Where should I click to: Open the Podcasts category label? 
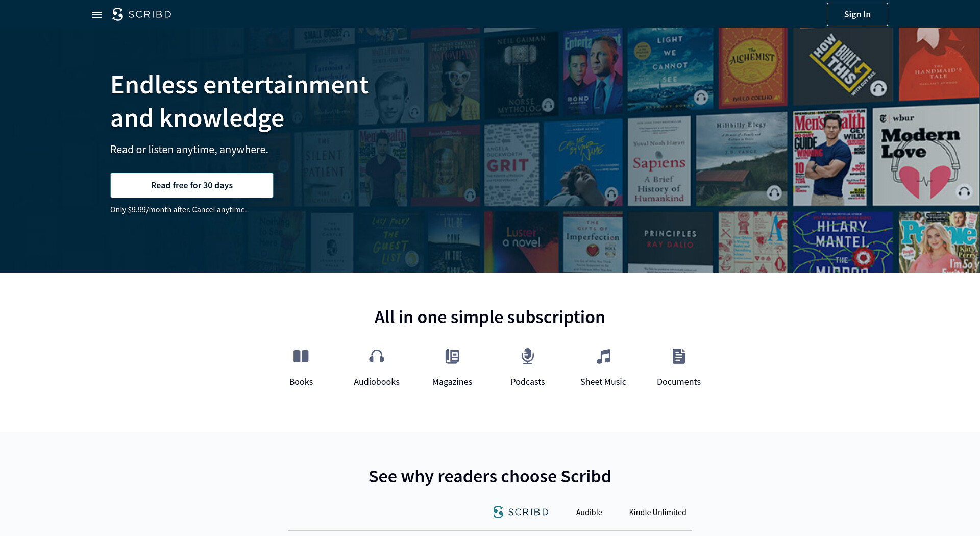[x=528, y=382]
